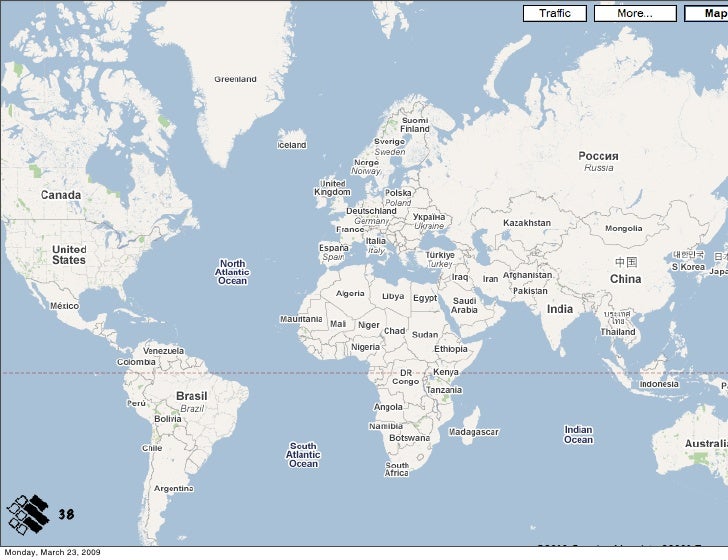
Task: Open the More... options button
Action: (x=635, y=13)
